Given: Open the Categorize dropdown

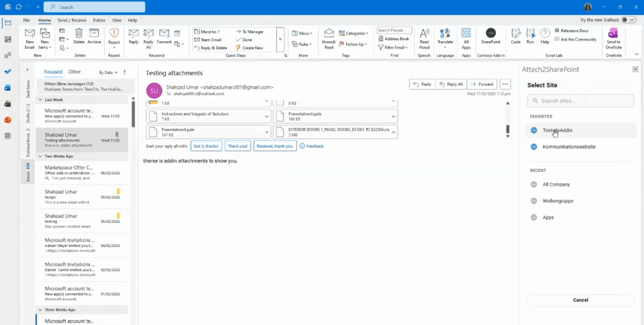Looking at the screenshot, I should [x=354, y=33].
